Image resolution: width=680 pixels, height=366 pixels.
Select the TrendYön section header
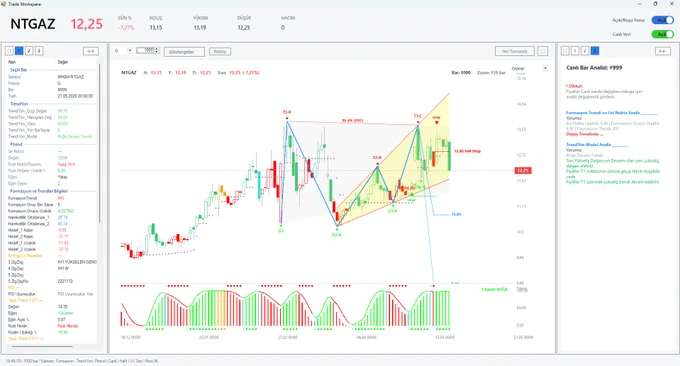tap(19, 104)
